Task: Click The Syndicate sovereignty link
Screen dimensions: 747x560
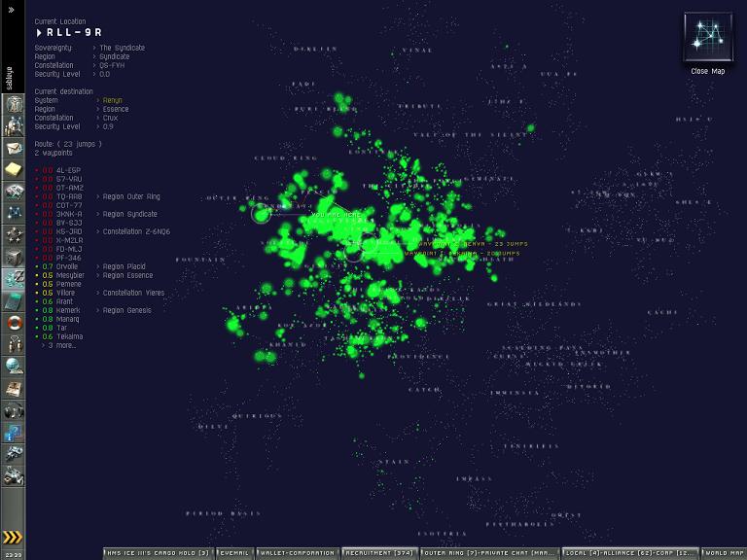Action: tap(123, 48)
